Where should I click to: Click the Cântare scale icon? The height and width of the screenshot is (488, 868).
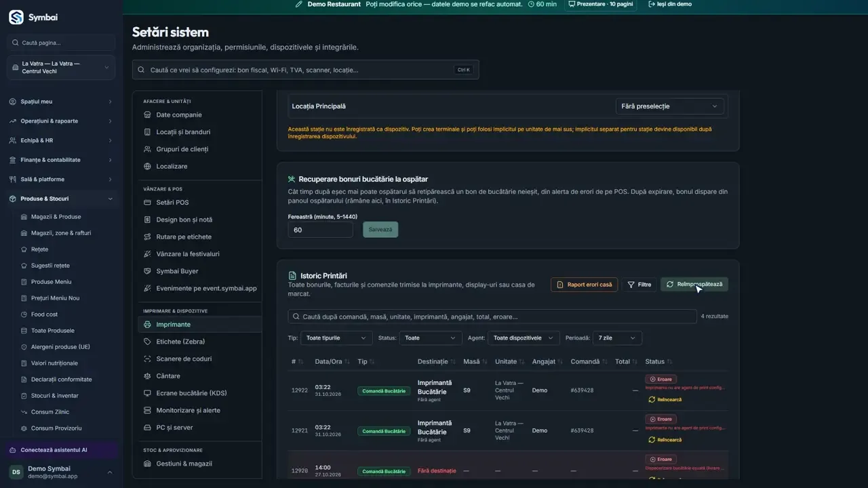point(148,376)
